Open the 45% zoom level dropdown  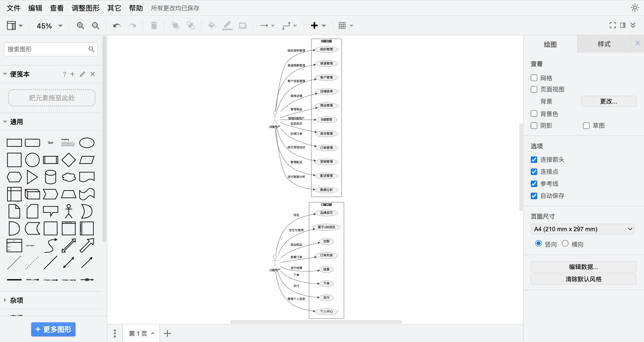point(50,26)
